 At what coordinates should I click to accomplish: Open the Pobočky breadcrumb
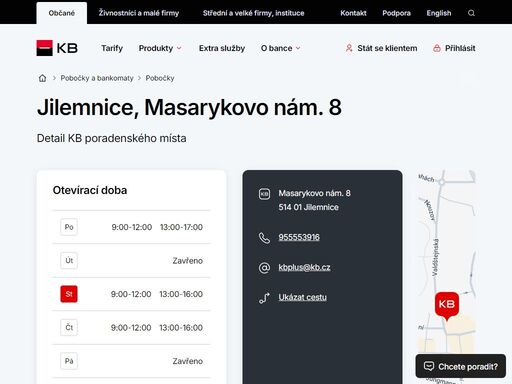point(160,78)
